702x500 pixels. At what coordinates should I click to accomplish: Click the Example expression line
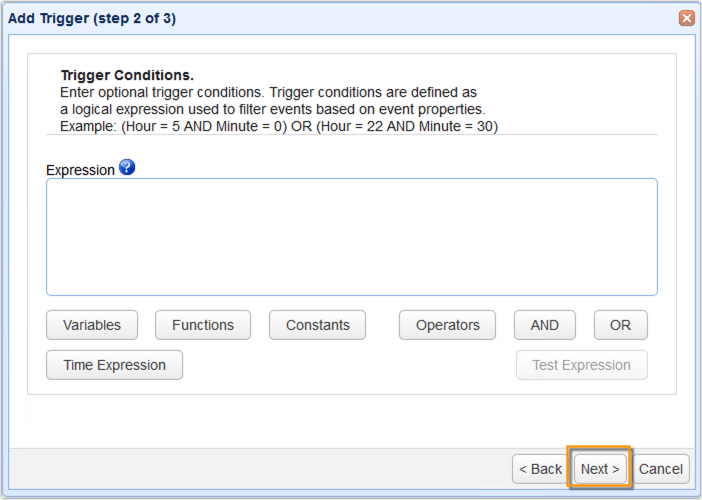279,126
